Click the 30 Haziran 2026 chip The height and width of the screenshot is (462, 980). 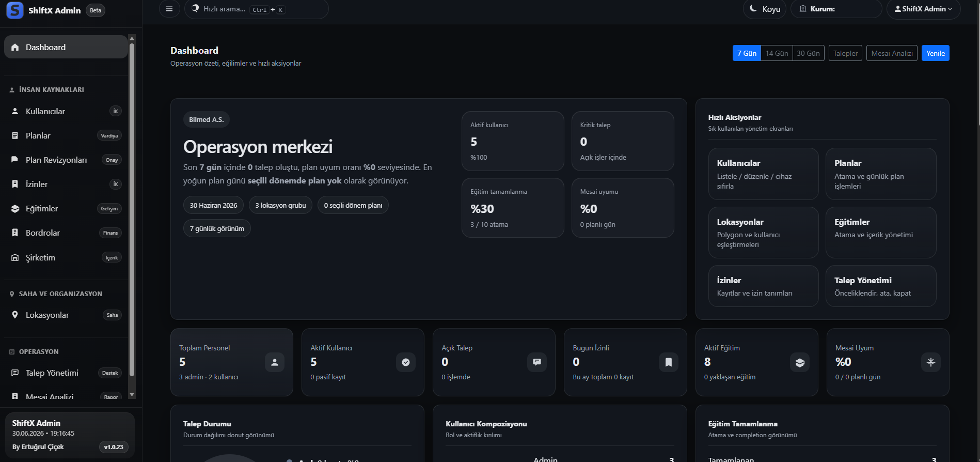tap(213, 205)
